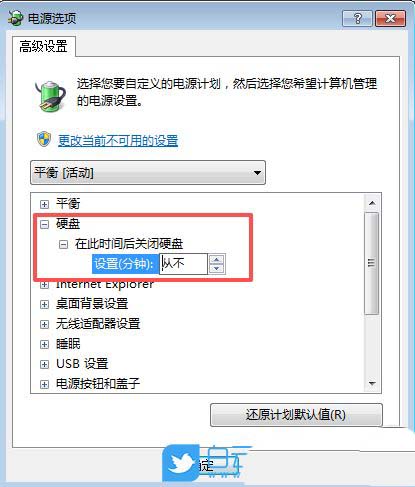This screenshot has height=487, width=415.
Task: Click the Power Options title bar icon
Action: coord(15,18)
